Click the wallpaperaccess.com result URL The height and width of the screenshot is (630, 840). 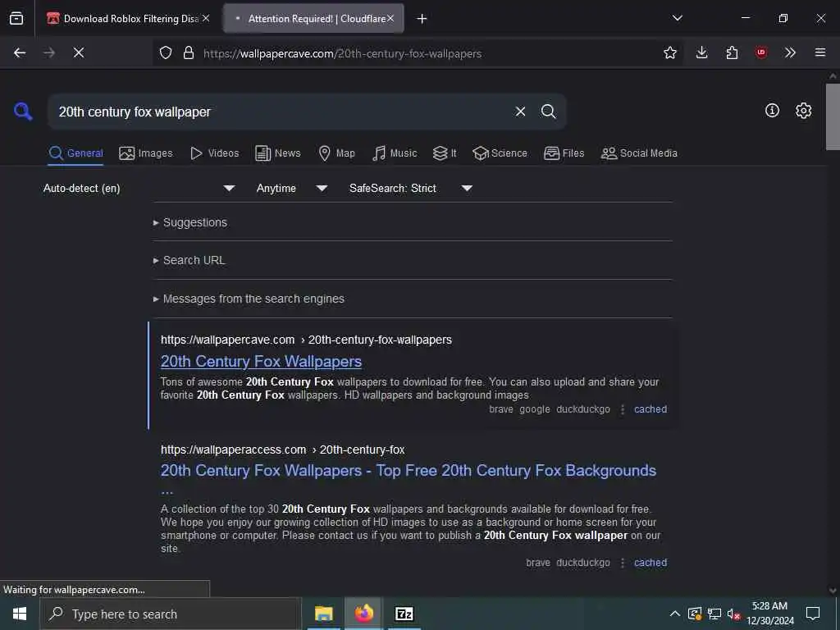coord(282,450)
